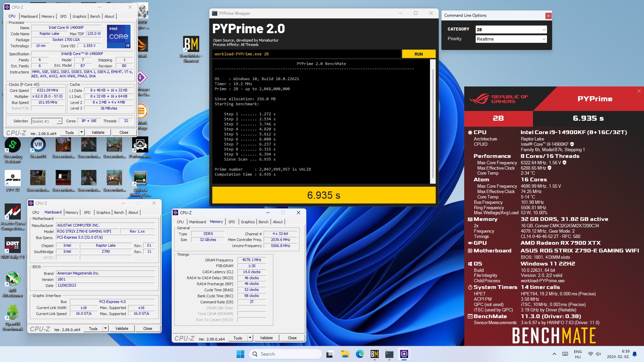Click touch keyboard tray icon
The height and width of the screenshot is (362, 644).
click(565, 354)
